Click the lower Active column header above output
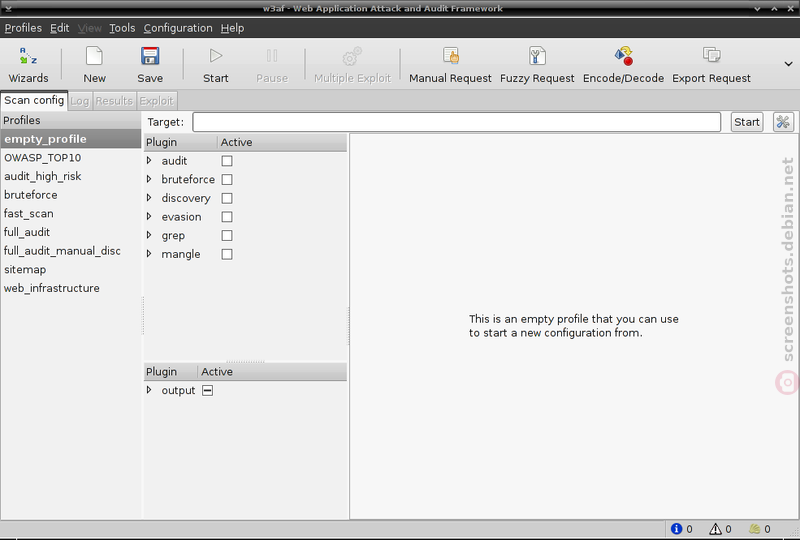This screenshot has width=800, height=540. 272,372
